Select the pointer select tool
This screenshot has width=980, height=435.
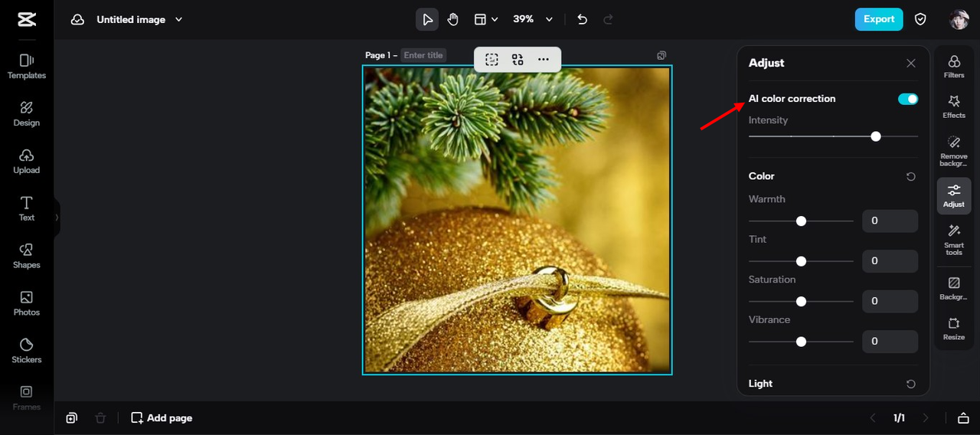tap(427, 19)
